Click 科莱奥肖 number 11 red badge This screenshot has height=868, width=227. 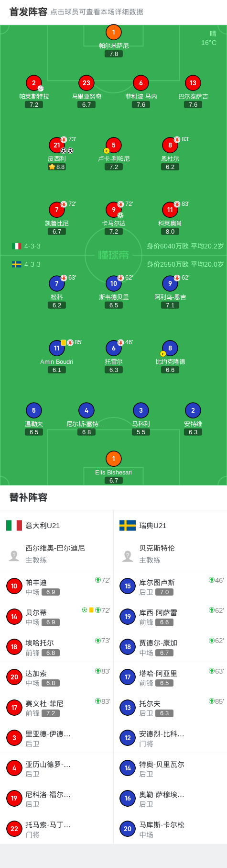pos(170,210)
